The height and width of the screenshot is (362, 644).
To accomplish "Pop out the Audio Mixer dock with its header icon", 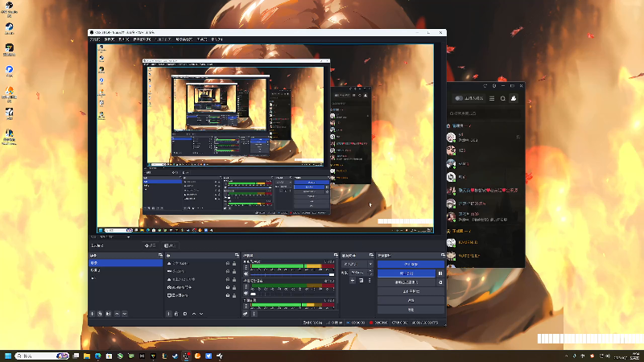I will click(336, 255).
